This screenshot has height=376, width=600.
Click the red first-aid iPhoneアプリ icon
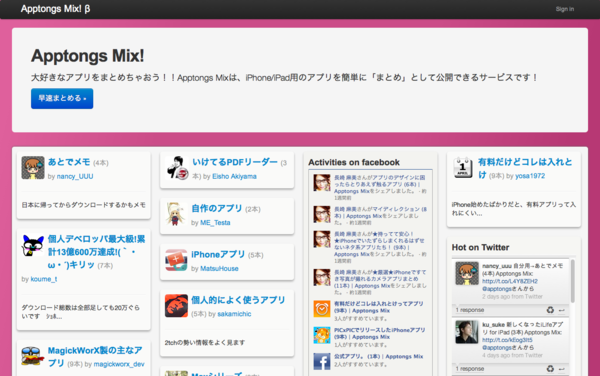(176, 260)
